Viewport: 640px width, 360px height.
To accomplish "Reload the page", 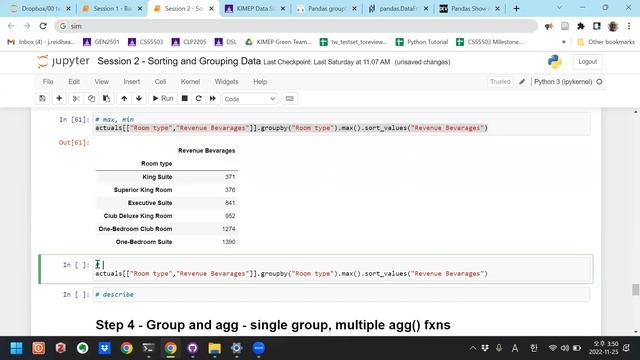I will pos(43,26).
